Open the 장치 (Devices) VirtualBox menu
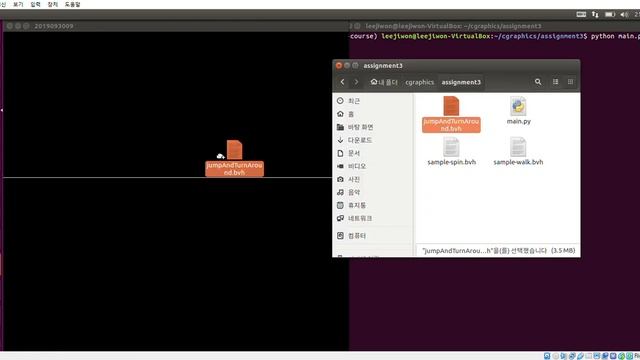 click(53, 4)
